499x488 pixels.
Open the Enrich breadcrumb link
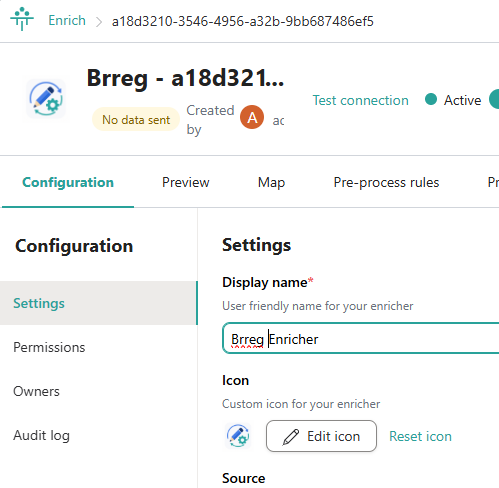point(67,21)
